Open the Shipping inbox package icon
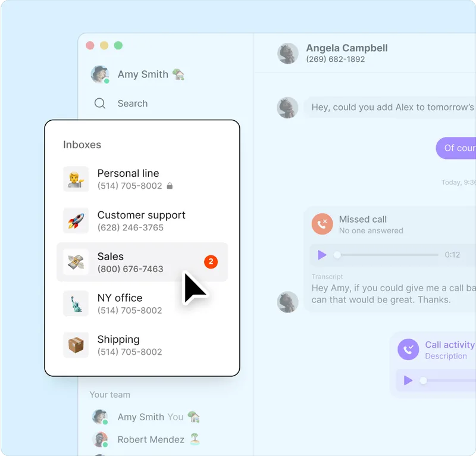The width and height of the screenshot is (476, 456). [x=76, y=345]
